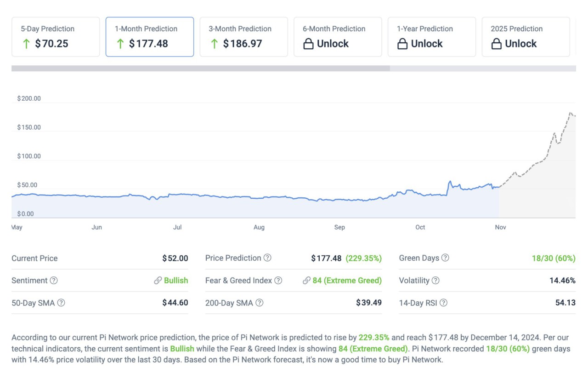
Task: Unlock the 2025 Prediction
Action: pyautogui.click(x=526, y=36)
